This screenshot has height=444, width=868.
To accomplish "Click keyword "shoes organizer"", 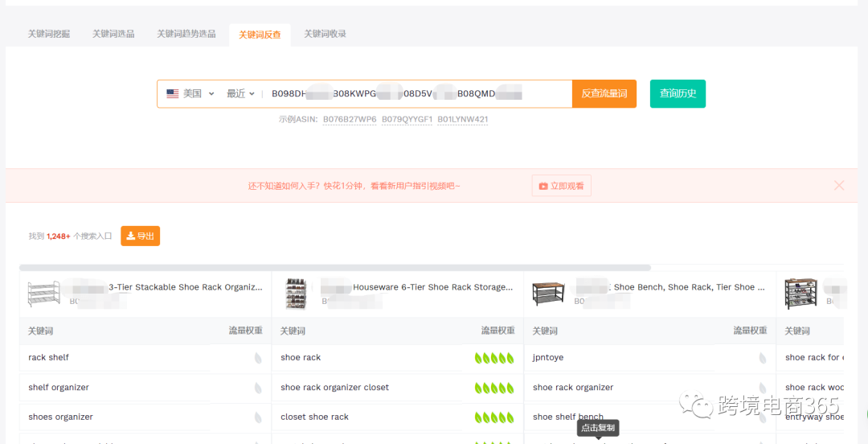I will click(60, 417).
